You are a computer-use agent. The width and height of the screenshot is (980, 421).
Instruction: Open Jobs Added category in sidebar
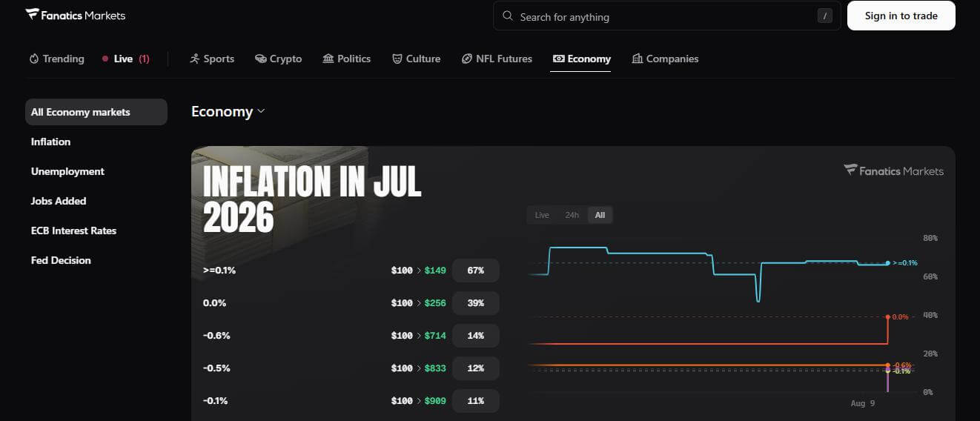[x=59, y=201]
